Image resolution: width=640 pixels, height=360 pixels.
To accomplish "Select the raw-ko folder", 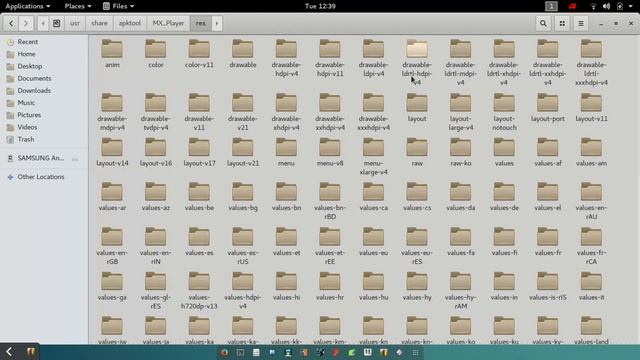I will coord(460,152).
